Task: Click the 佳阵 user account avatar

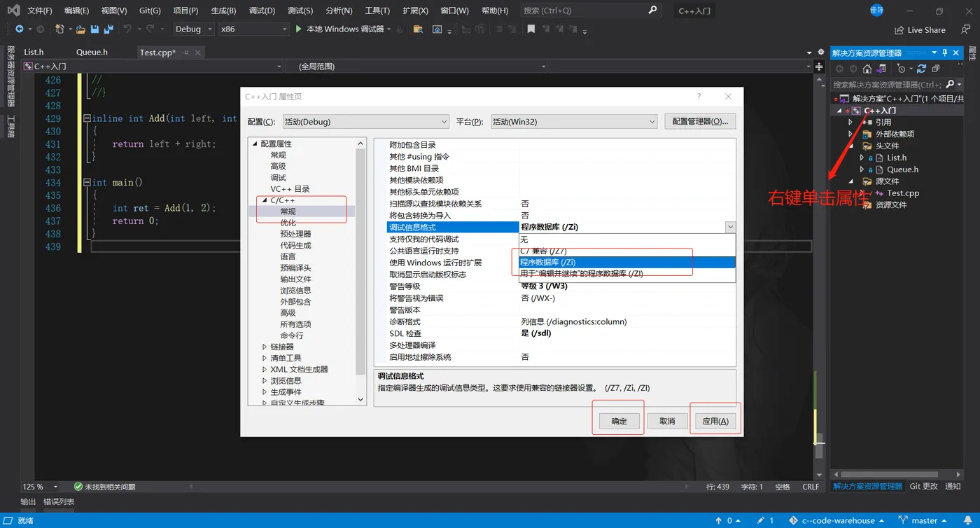Action: (876, 11)
